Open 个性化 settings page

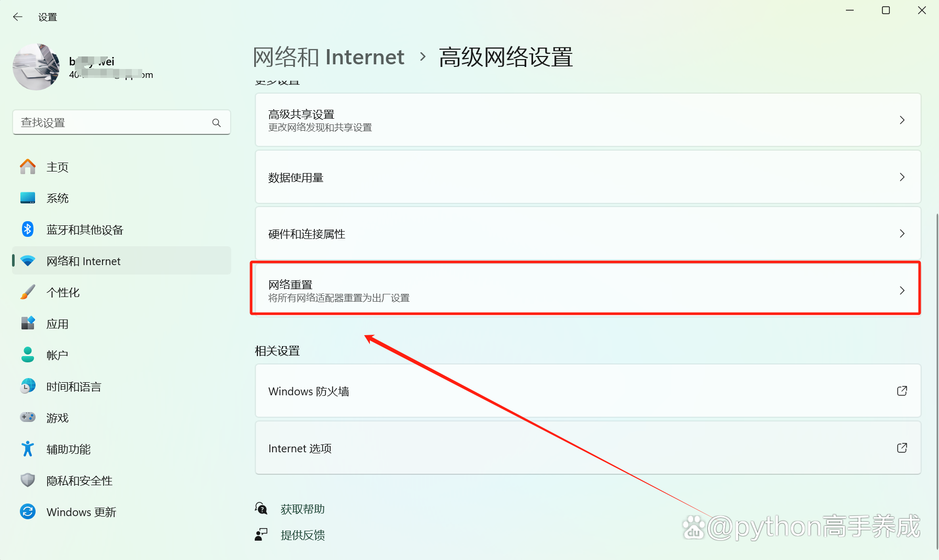121,292
